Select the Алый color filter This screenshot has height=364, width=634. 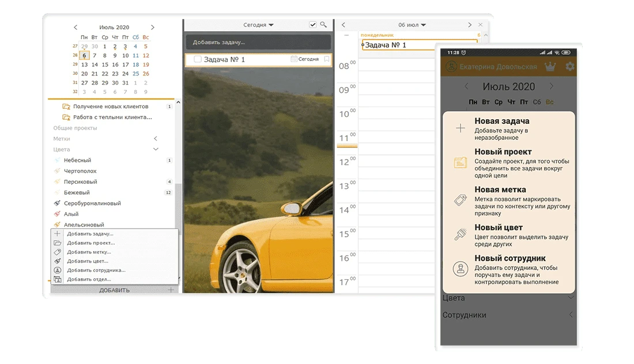pyautogui.click(x=71, y=214)
